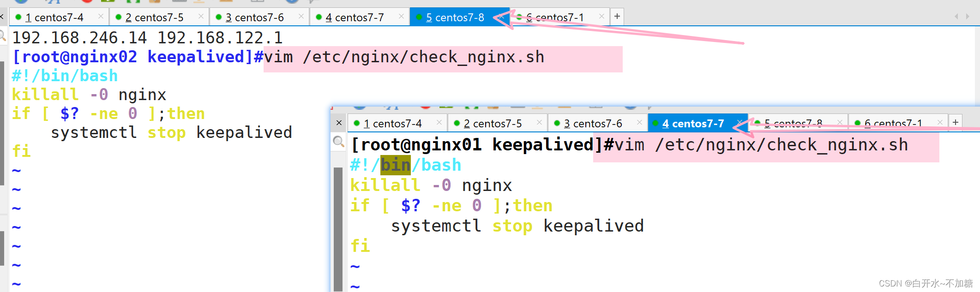Click the fi line in back window
Screen dimensions: 980x292
(21, 151)
